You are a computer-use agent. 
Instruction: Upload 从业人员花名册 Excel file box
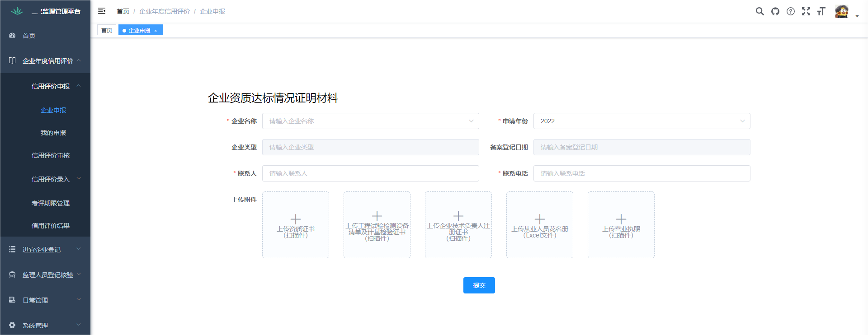tap(539, 225)
